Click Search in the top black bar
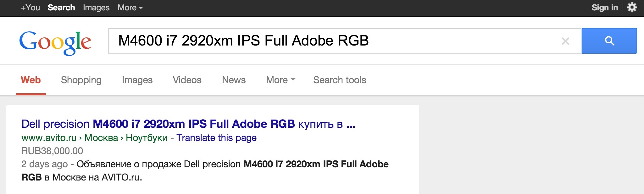Viewport: 644px width, 194px height. [x=61, y=8]
